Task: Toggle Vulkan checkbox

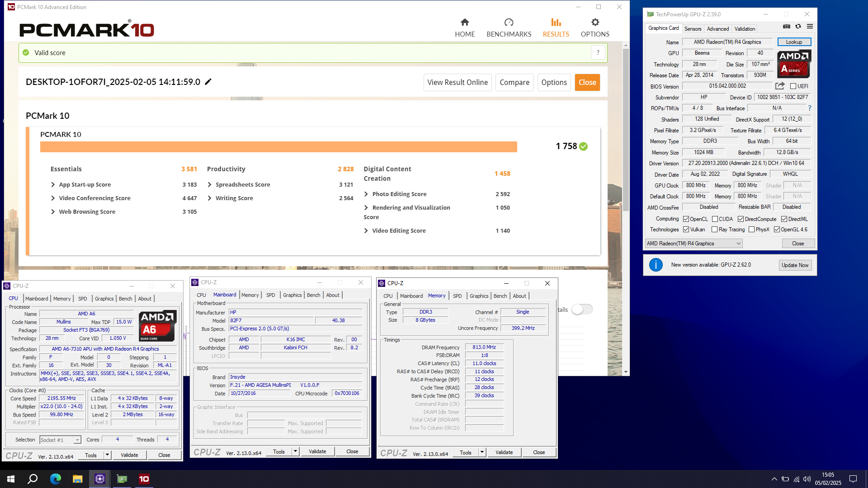Action: point(686,230)
